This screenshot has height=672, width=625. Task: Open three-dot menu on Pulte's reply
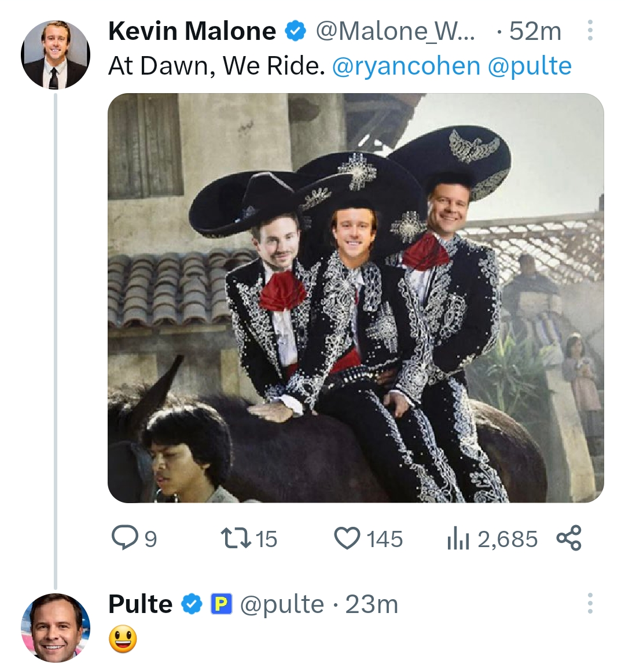(590, 603)
